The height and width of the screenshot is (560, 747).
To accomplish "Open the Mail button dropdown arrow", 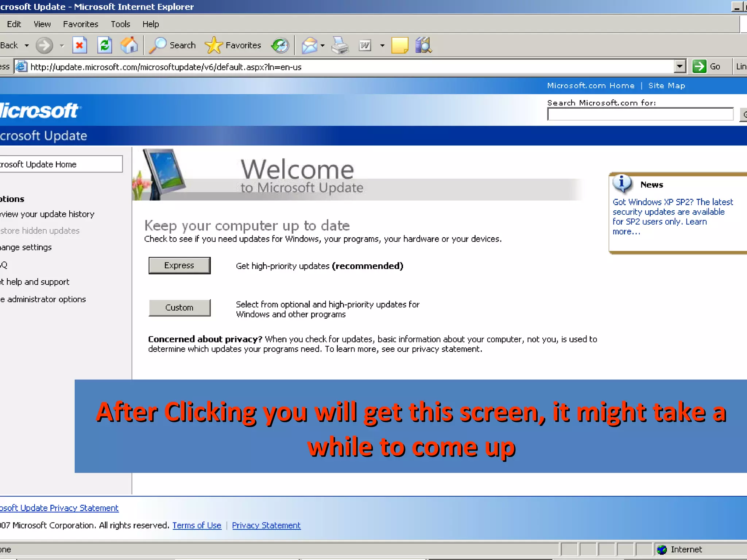I will coord(322,46).
